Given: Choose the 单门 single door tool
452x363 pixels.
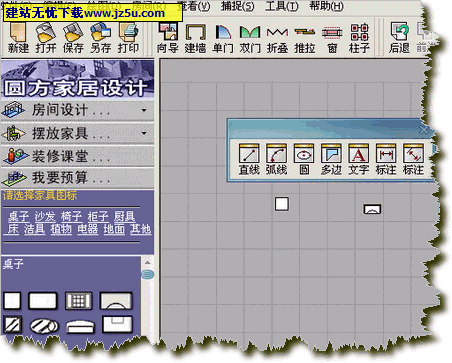Looking at the screenshot, I should [223, 39].
